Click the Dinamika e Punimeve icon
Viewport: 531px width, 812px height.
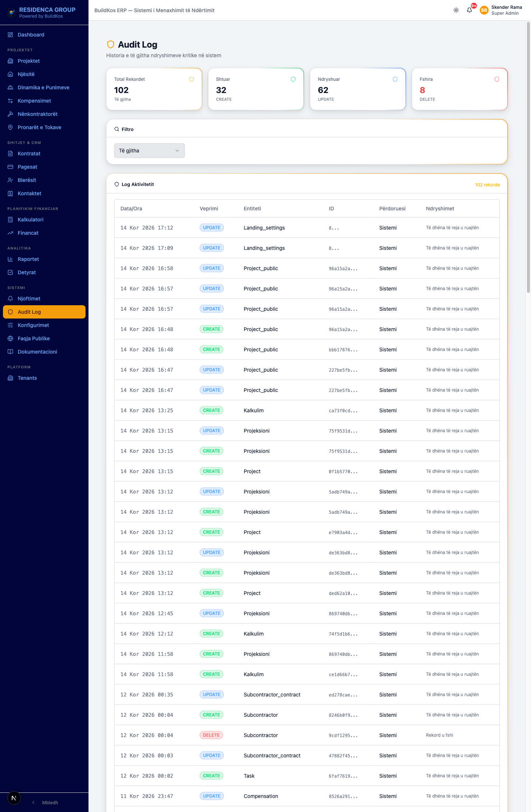pyautogui.click(x=10, y=87)
